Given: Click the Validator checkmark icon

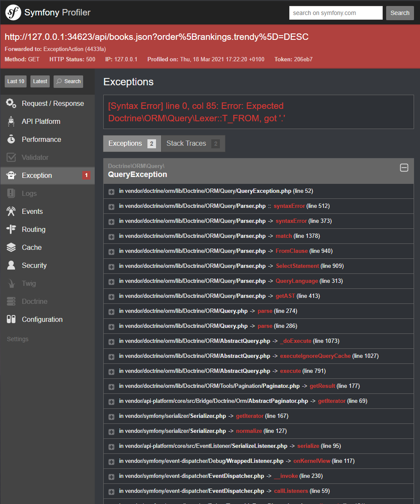Looking at the screenshot, I should pos(11,158).
